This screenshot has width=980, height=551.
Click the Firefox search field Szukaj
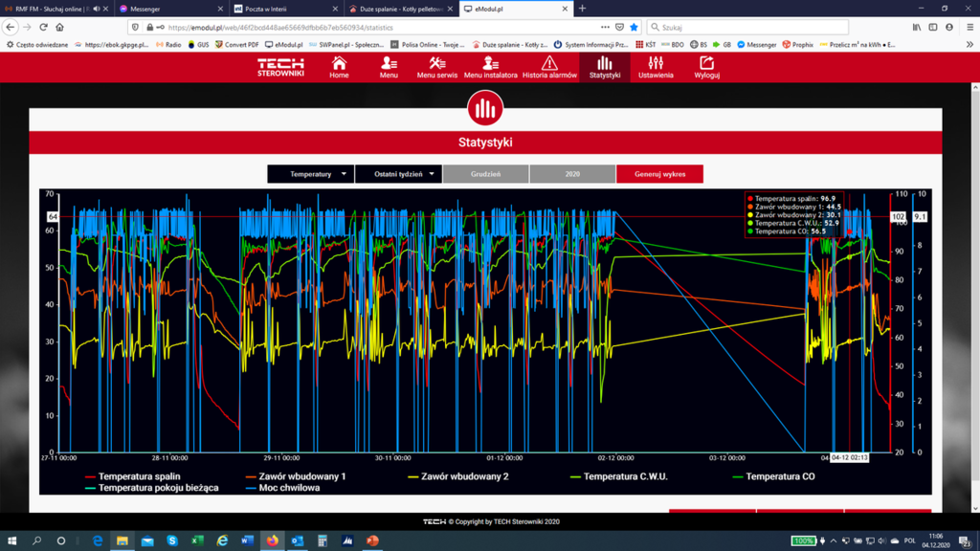click(746, 28)
